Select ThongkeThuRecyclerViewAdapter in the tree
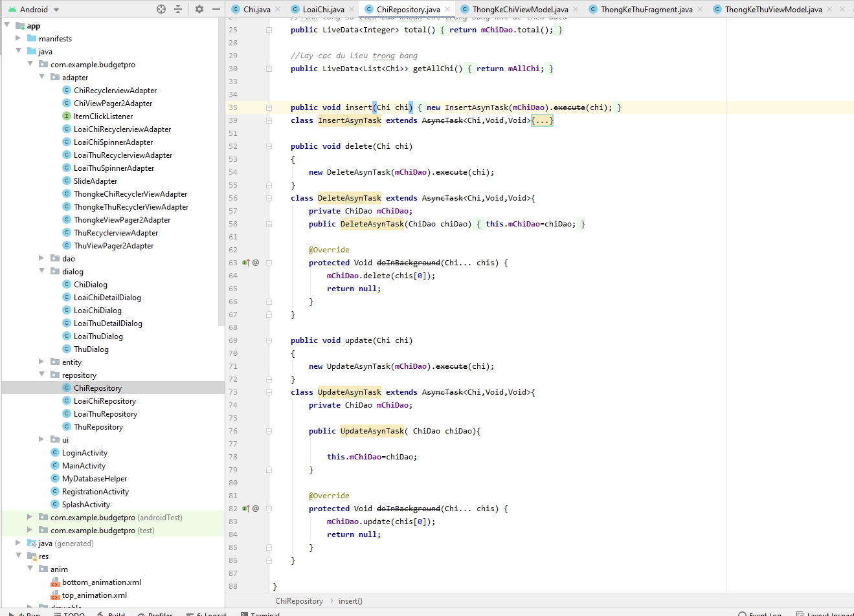Screen dimensions: 854x616 pos(131,206)
